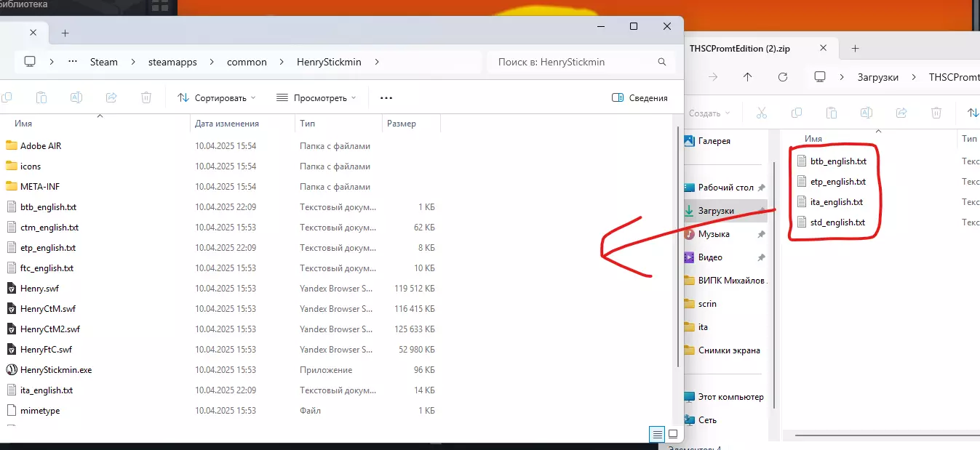Open the Создать dropdown in the zip window
The width and height of the screenshot is (980, 450).
click(x=709, y=113)
